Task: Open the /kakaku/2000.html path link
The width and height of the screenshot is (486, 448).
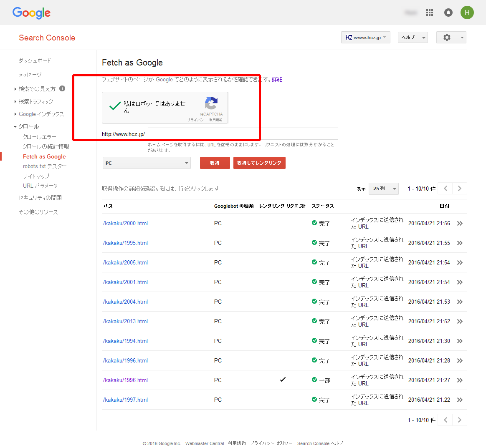Action: click(x=126, y=224)
